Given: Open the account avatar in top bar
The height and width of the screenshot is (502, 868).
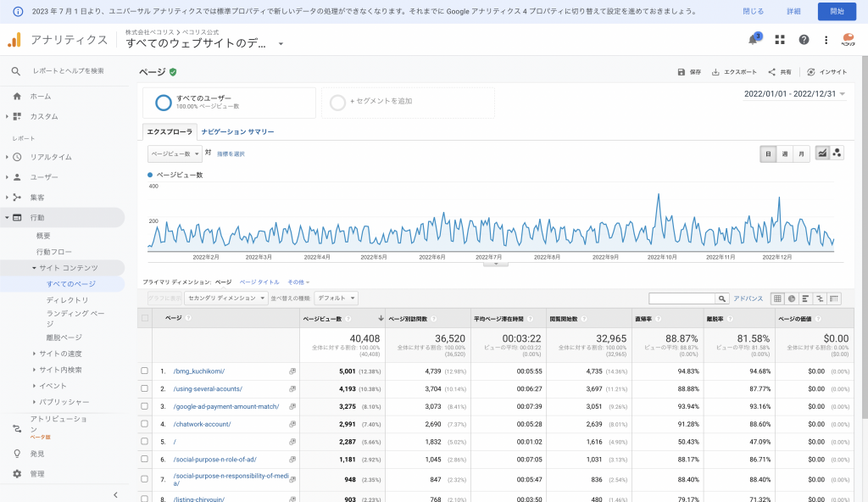Looking at the screenshot, I should click(848, 39).
